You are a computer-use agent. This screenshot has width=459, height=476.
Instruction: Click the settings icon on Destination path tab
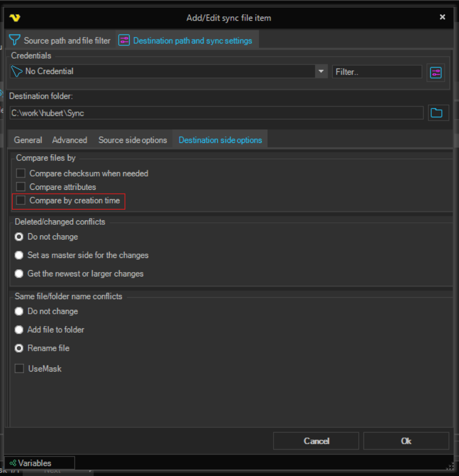click(x=124, y=40)
